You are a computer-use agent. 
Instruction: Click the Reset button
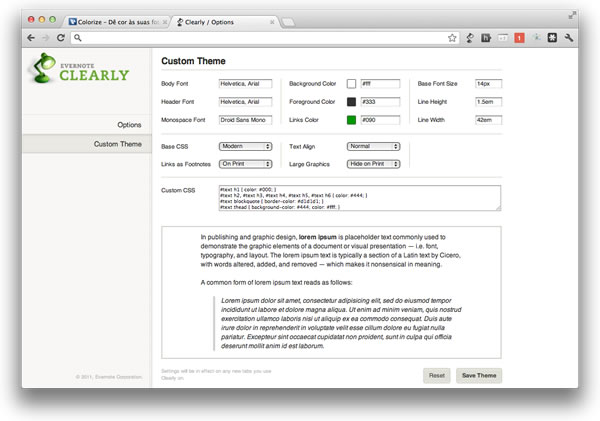pyautogui.click(x=437, y=375)
